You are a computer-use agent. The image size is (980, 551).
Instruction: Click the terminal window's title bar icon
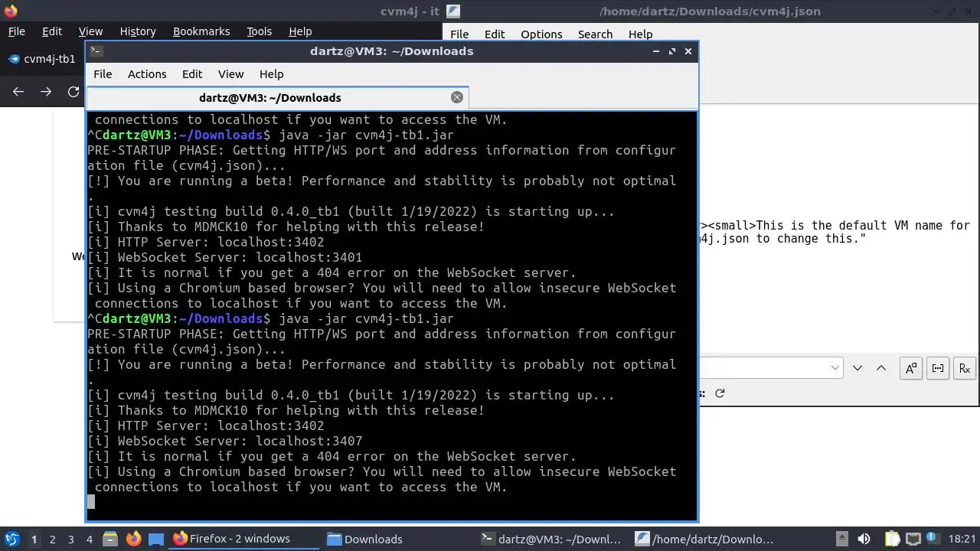coord(96,51)
